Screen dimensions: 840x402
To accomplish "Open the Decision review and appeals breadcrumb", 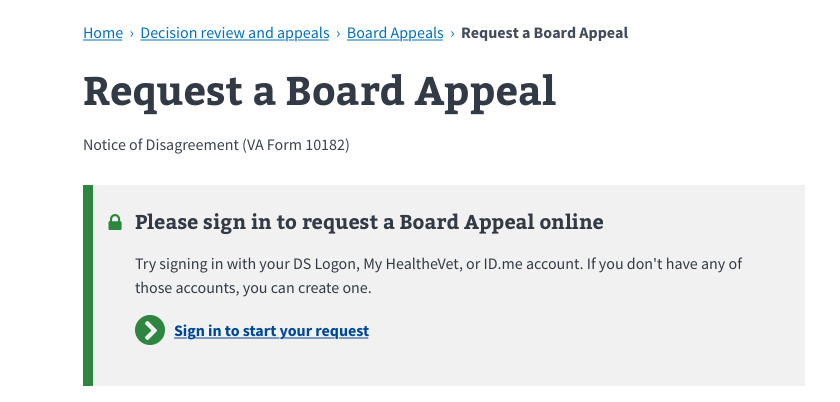I will pyautogui.click(x=234, y=33).
